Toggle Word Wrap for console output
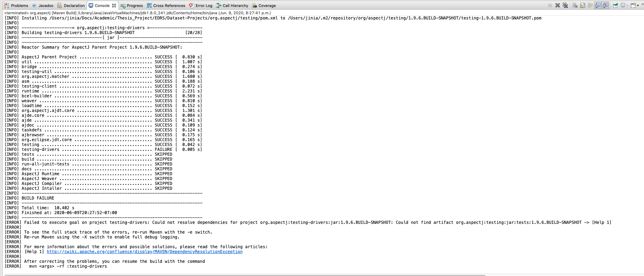The height and width of the screenshot is (276, 644). point(590,5)
